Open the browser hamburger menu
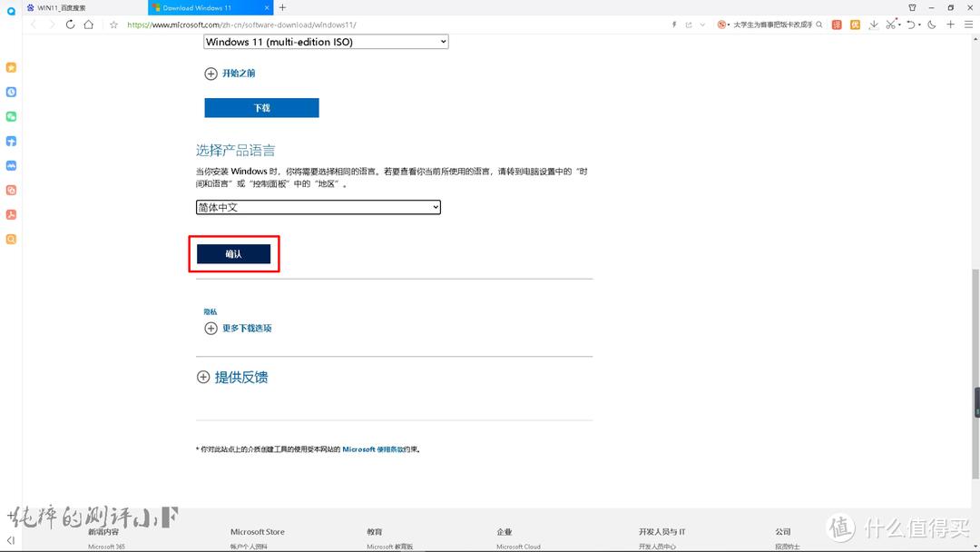 click(967, 25)
